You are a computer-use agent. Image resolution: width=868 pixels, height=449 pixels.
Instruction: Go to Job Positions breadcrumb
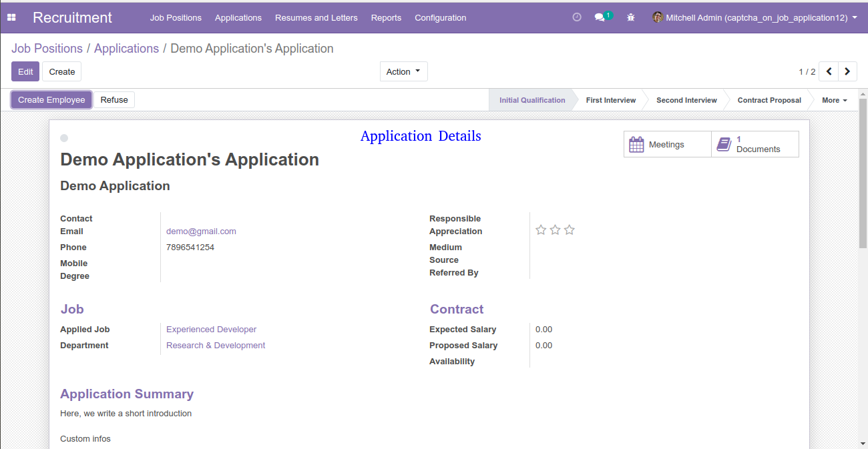click(x=47, y=49)
